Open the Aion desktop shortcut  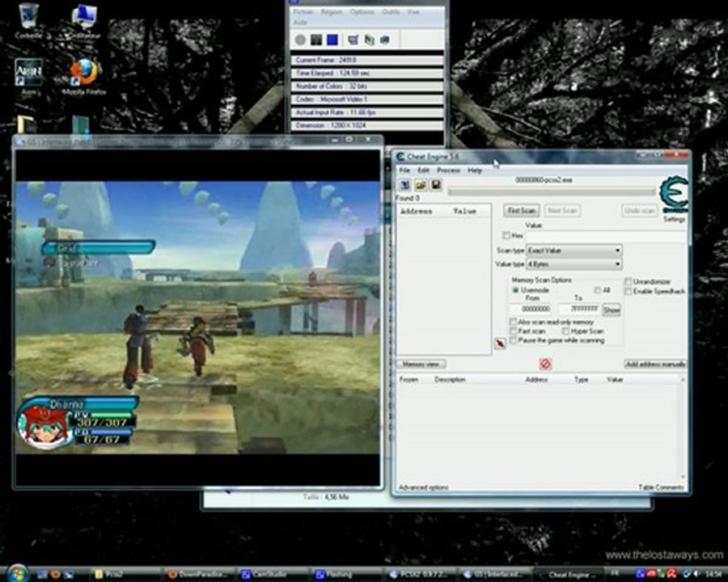point(29,76)
